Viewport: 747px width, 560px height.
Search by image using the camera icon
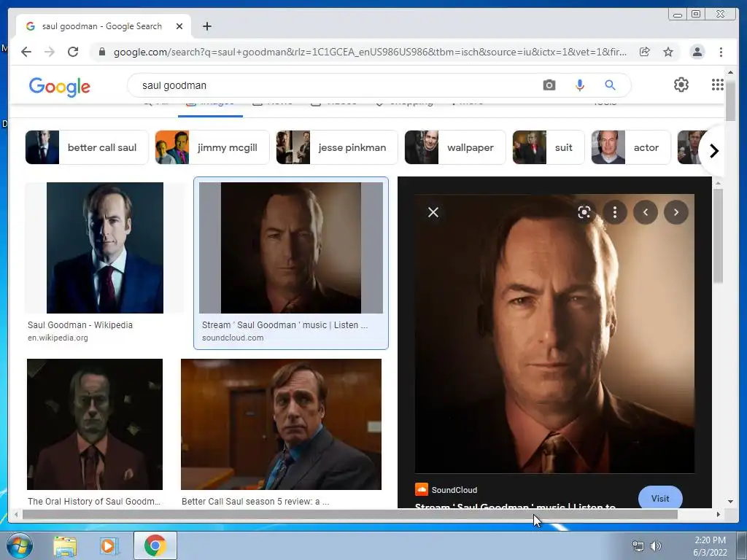point(549,85)
